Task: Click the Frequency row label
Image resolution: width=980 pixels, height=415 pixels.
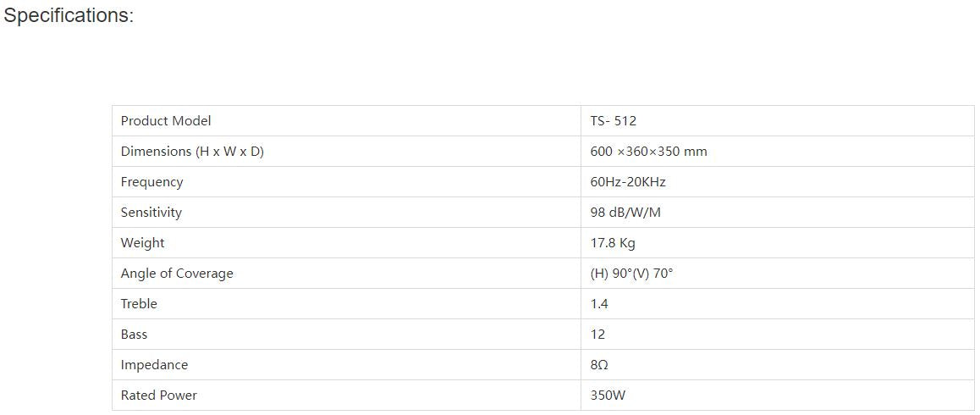Action: point(151,182)
